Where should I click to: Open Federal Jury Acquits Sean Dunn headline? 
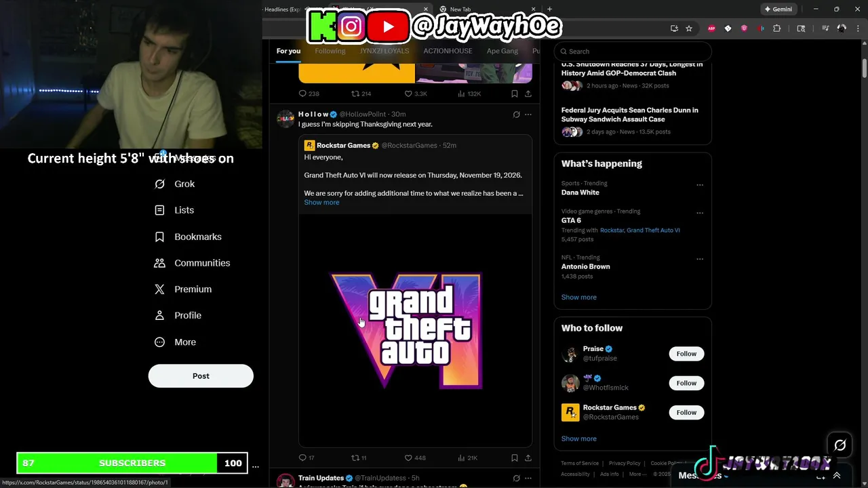coord(629,115)
